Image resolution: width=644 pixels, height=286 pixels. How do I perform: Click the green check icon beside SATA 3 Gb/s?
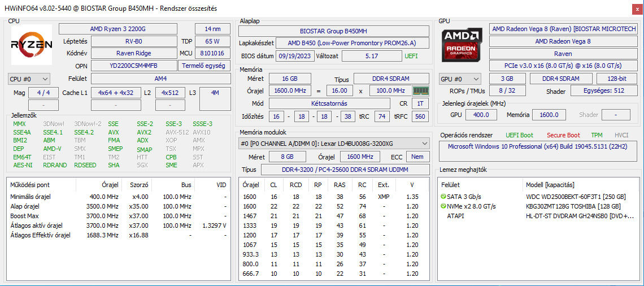pyautogui.click(x=443, y=197)
